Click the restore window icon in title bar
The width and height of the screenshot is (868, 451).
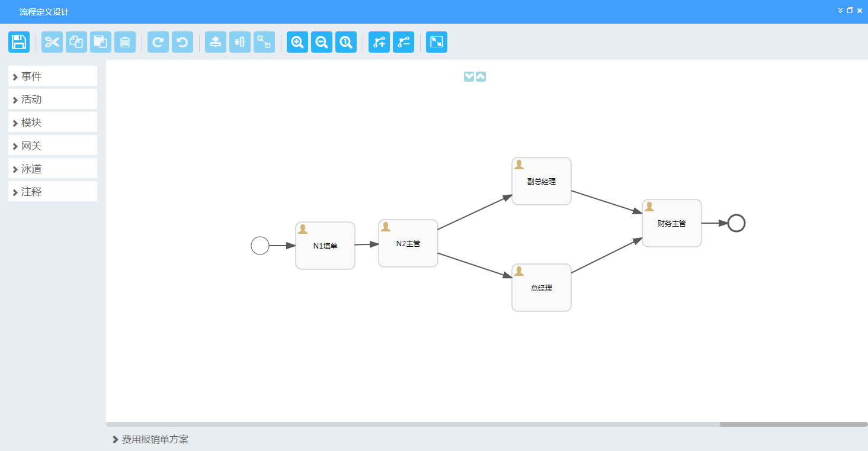(x=850, y=11)
